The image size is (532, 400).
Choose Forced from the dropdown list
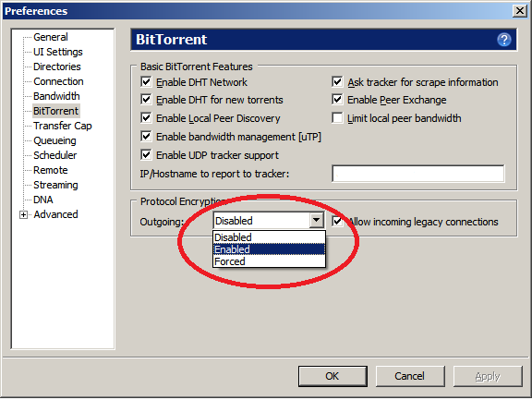click(269, 261)
